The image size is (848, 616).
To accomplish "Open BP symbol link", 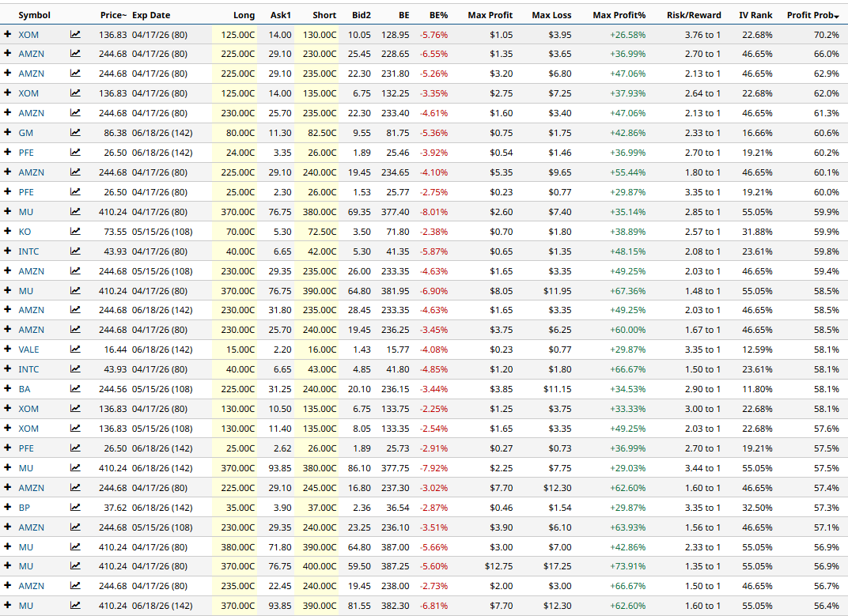I will click(25, 508).
